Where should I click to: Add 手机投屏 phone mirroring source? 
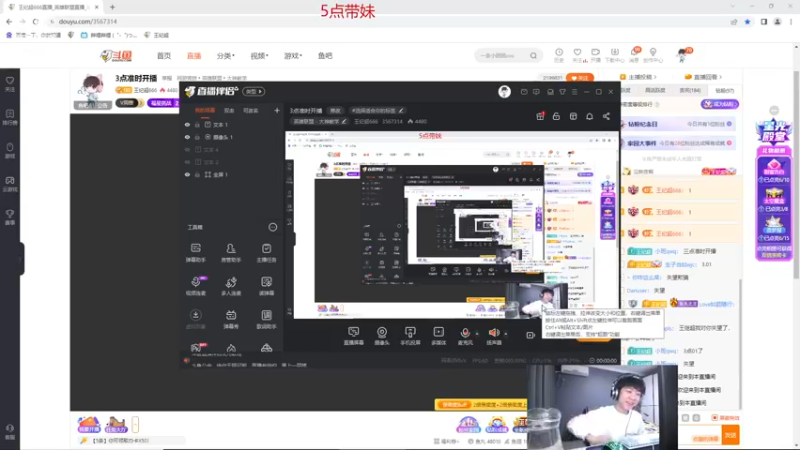pos(410,336)
